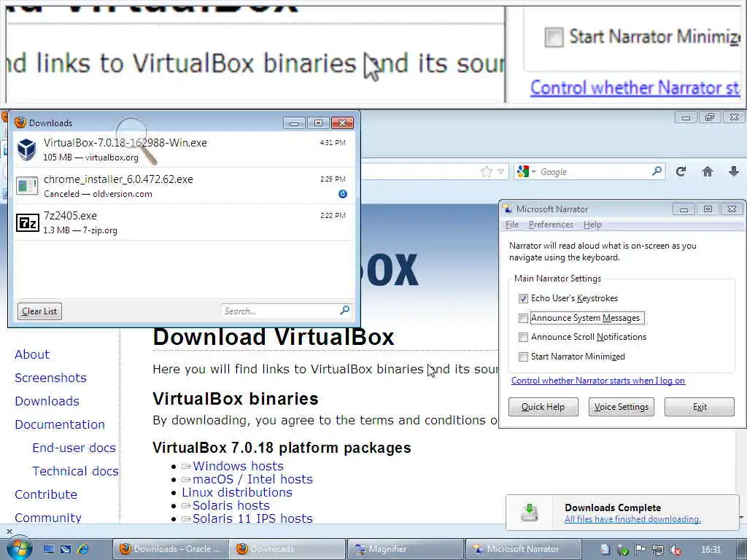
Task: Bookmark this page with the star icon
Action: point(486,171)
